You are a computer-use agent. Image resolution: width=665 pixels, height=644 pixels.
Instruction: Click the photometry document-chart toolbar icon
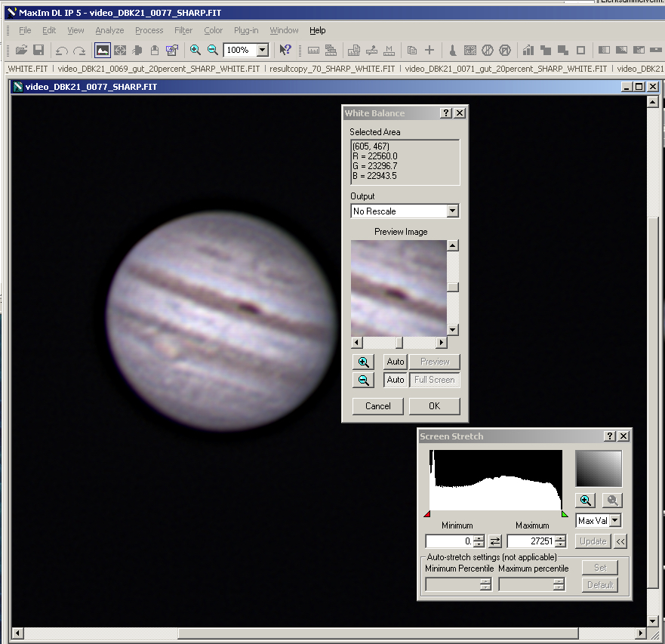click(x=354, y=50)
